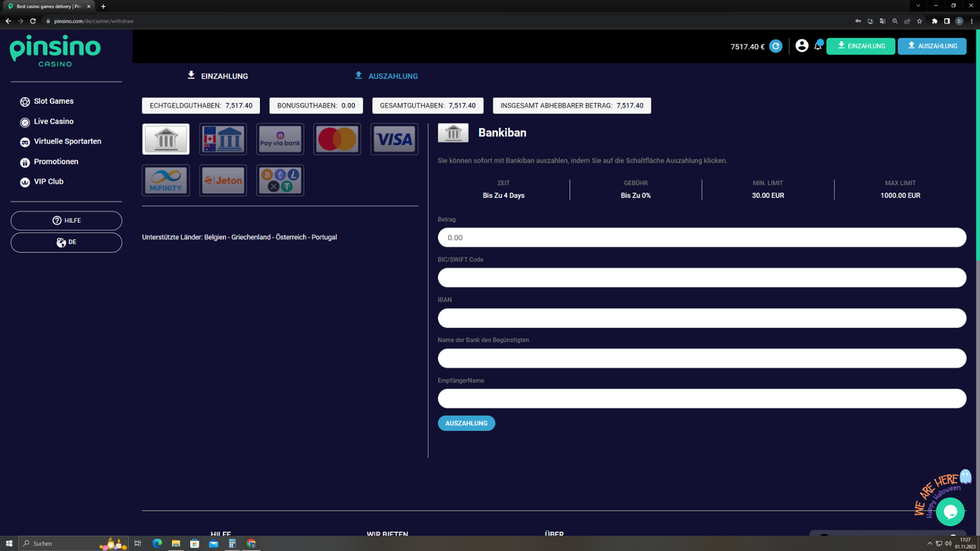Viewport: 980px width, 551px height.
Task: Focus the IBAN input field
Action: [x=702, y=318]
